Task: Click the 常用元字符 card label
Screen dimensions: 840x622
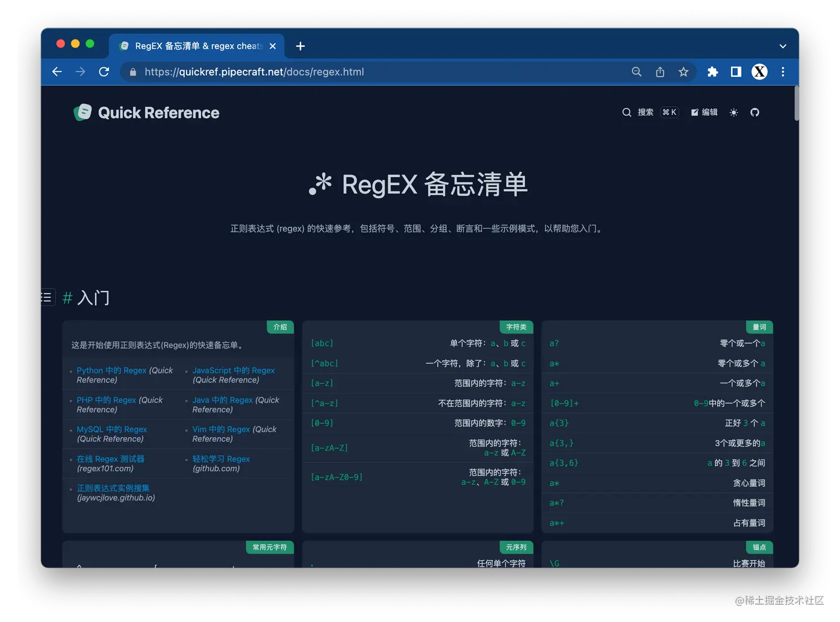Action: (x=269, y=547)
